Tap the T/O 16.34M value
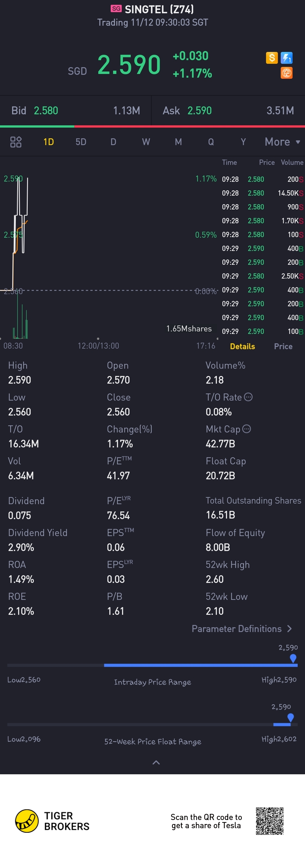Viewport: 305px width, 868px height. pos(24,443)
